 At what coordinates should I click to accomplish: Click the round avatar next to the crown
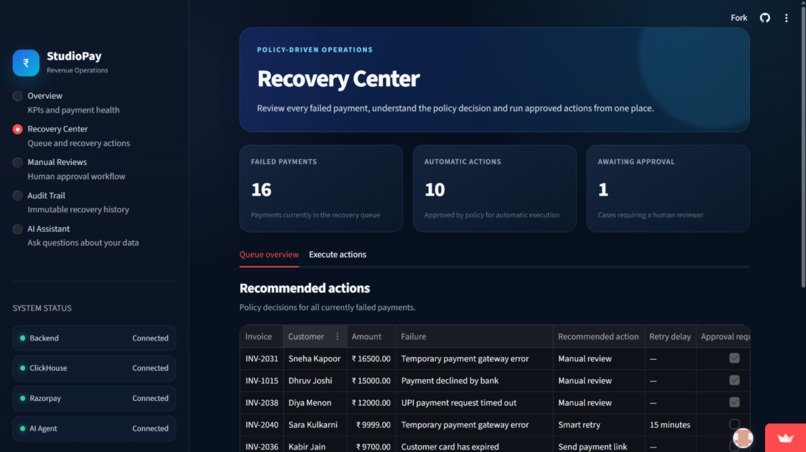tap(743, 438)
